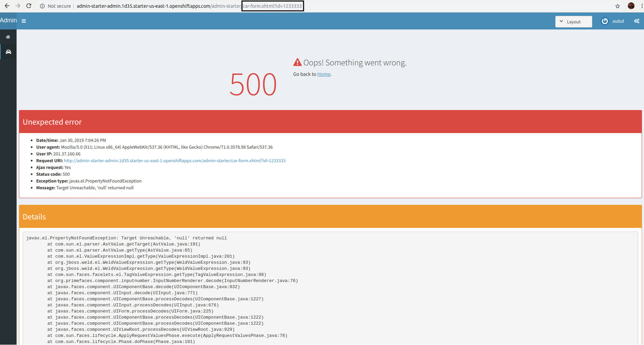This screenshot has height=345, width=644.
Task: Open the Layout dropdown menu
Action: click(573, 21)
